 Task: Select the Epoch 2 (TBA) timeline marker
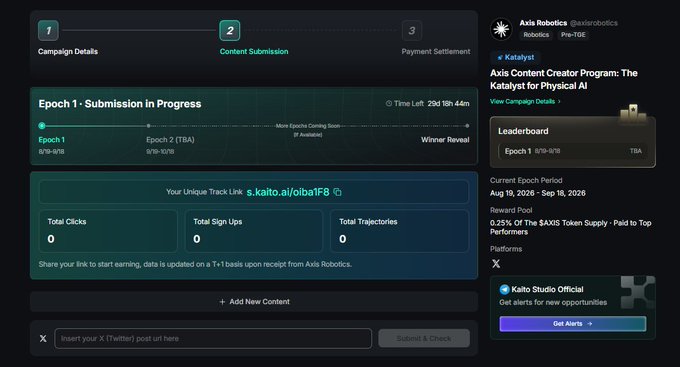tap(148, 126)
